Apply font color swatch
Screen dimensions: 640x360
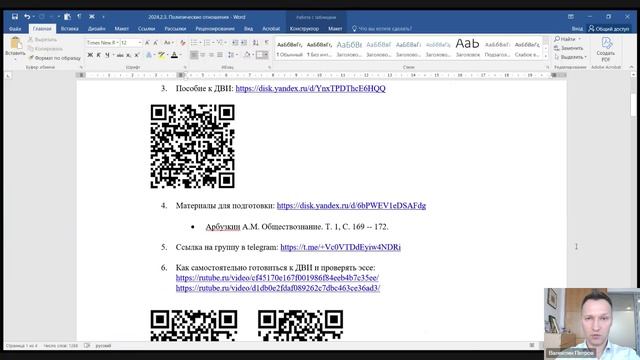click(174, 55)
